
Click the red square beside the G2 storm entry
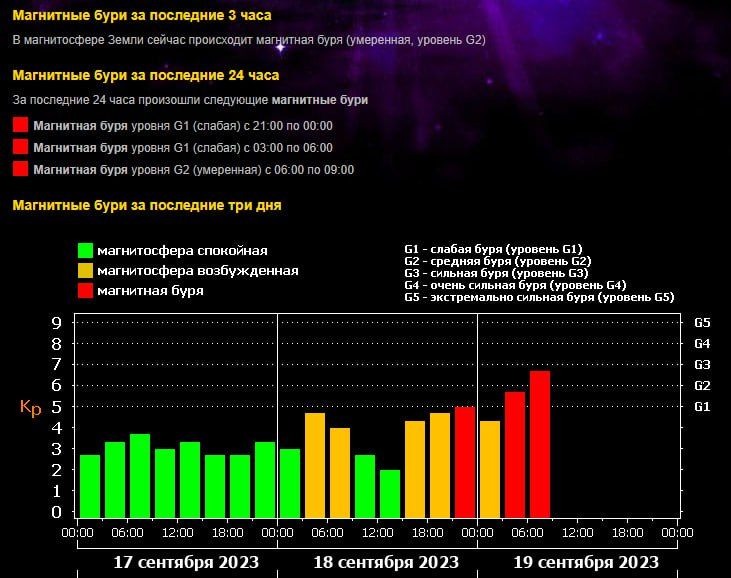(x=20, y=169)
